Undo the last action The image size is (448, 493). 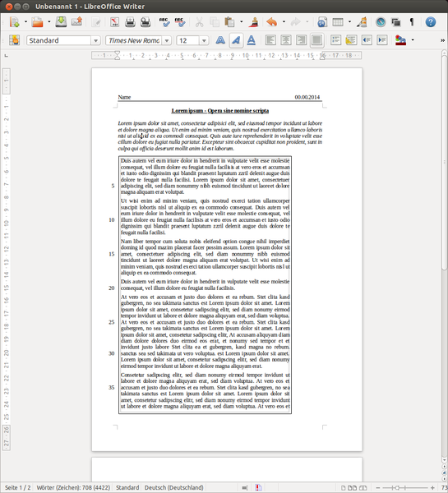pos(272,22)
